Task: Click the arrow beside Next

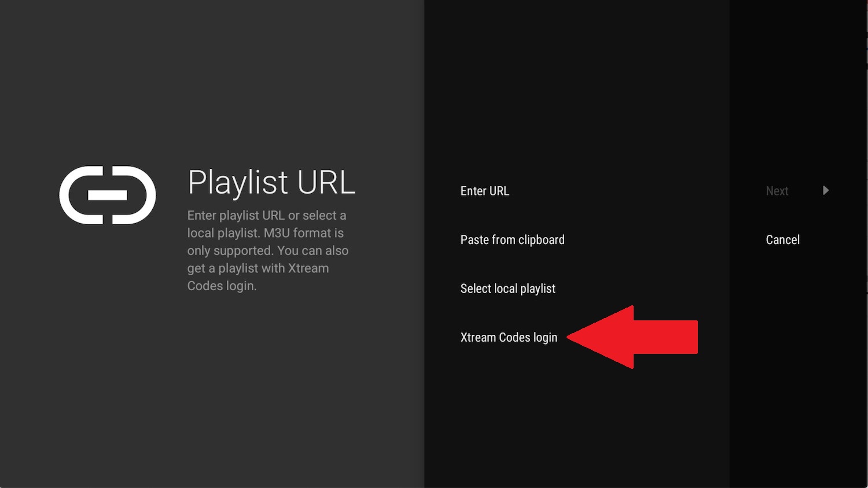Action: coord(826,190)
